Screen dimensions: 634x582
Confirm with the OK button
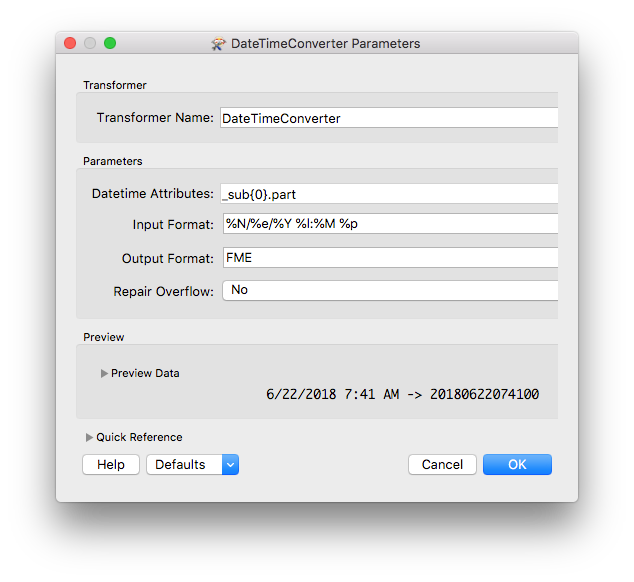(x=517, y=464)
